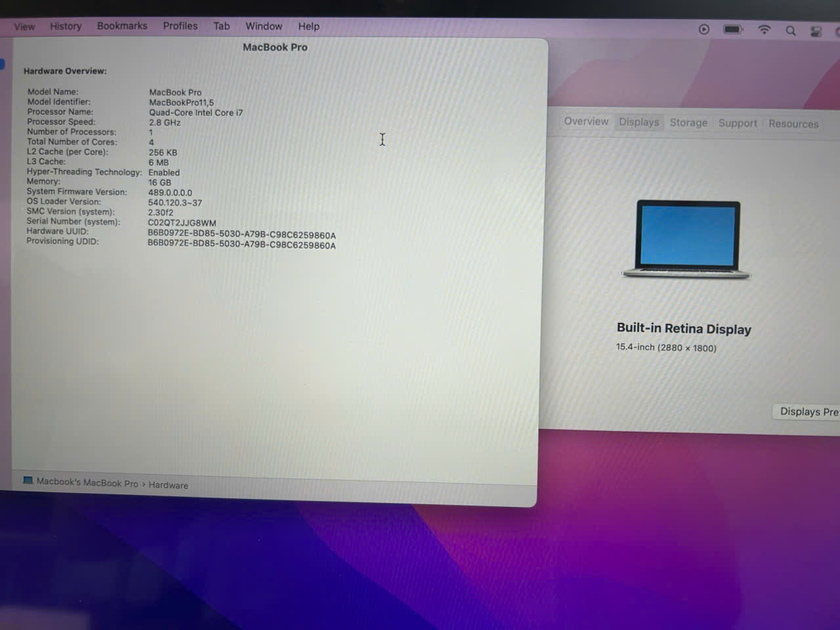Click the Displays Preferences button

808,411
